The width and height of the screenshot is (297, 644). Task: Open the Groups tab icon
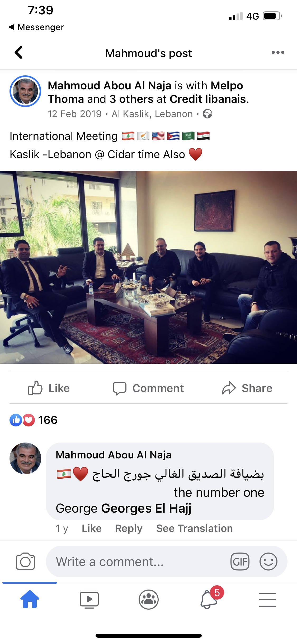pos(149,600)
